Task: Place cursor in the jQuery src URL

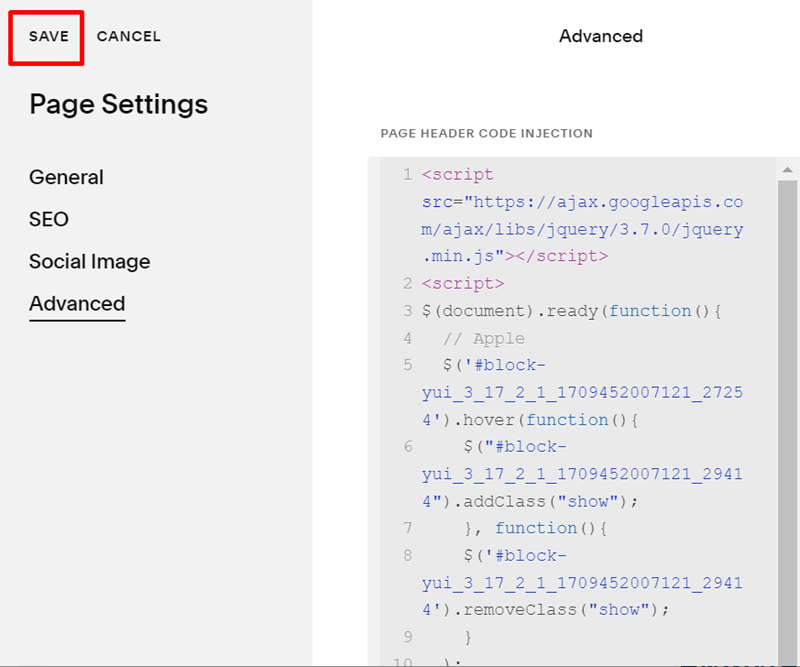Action: pos(582,202)
